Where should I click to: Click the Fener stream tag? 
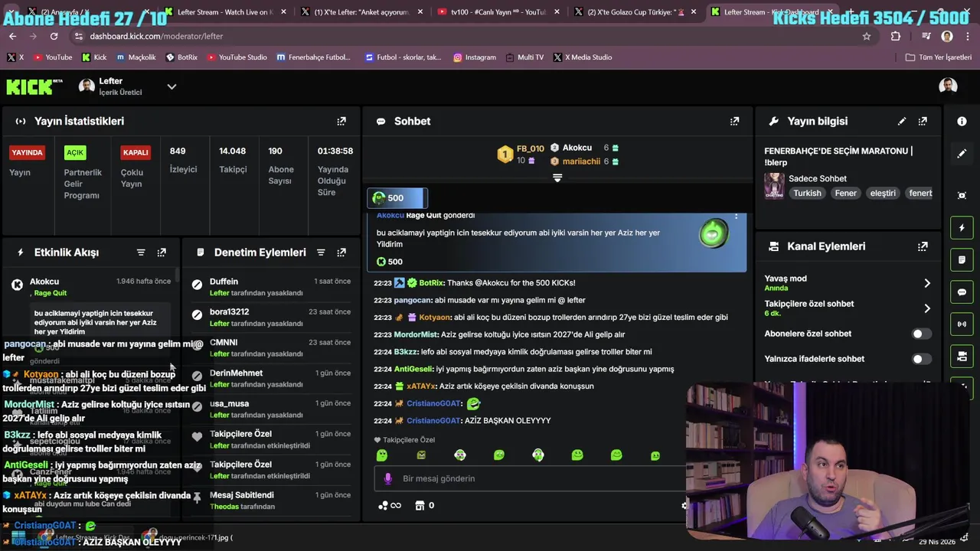845,194
